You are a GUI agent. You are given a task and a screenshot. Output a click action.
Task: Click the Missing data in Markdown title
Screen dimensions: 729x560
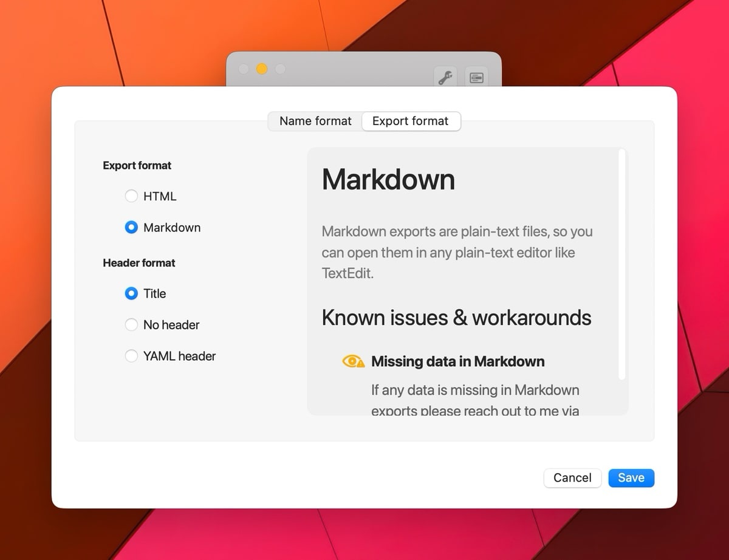tap(457, 361)
